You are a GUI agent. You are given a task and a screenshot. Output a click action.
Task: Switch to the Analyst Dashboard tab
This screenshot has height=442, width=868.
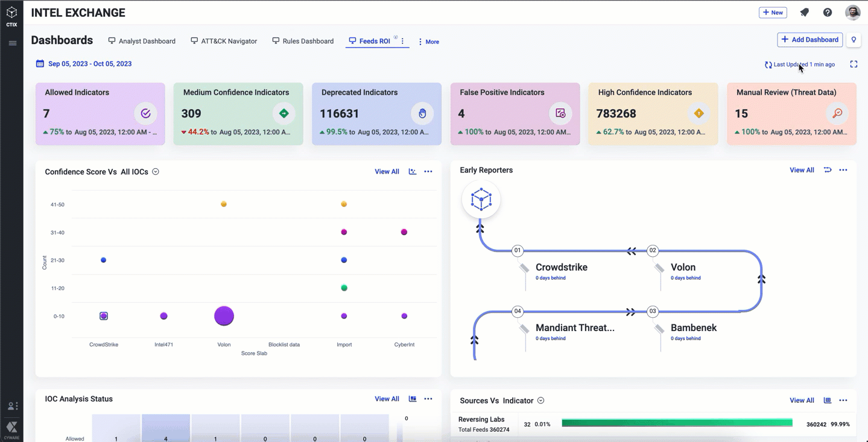(142, 41)
